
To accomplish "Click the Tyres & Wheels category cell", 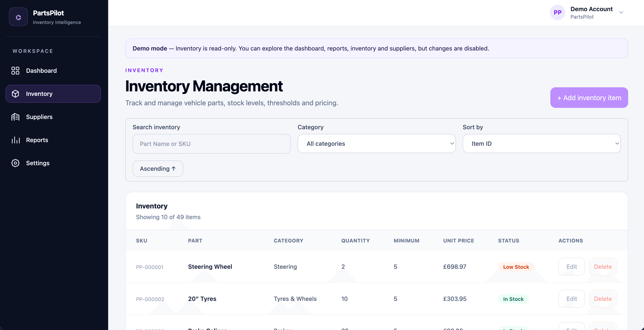I will tap(295, 299).
